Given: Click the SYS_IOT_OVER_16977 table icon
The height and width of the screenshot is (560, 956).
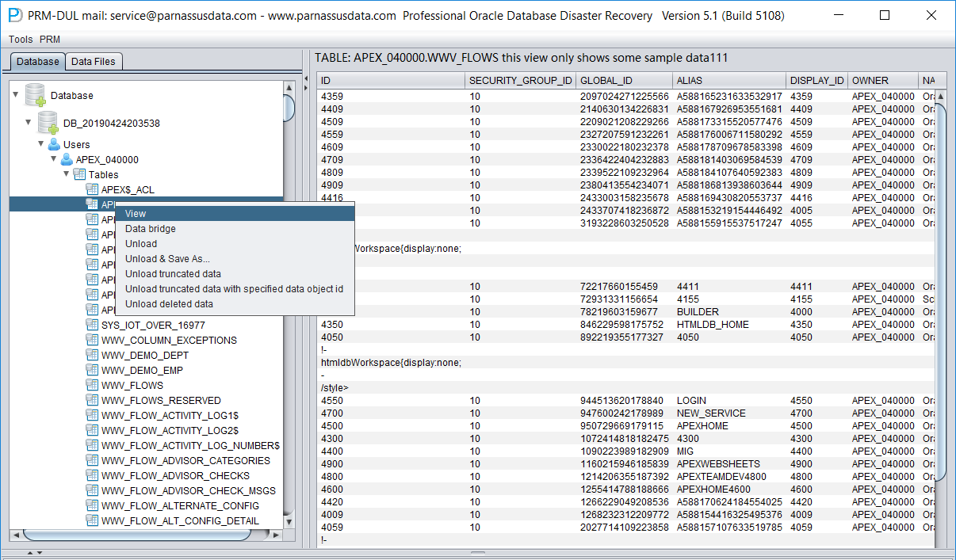Looking at the screenshot, I should [92, 325].
